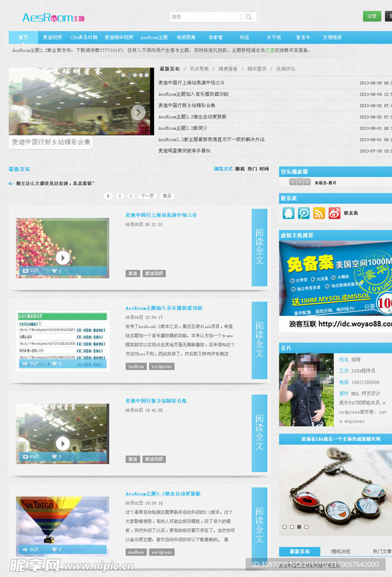Play video on 麦迪中国行上海站 post thumbnail

(x=63, y=257)
